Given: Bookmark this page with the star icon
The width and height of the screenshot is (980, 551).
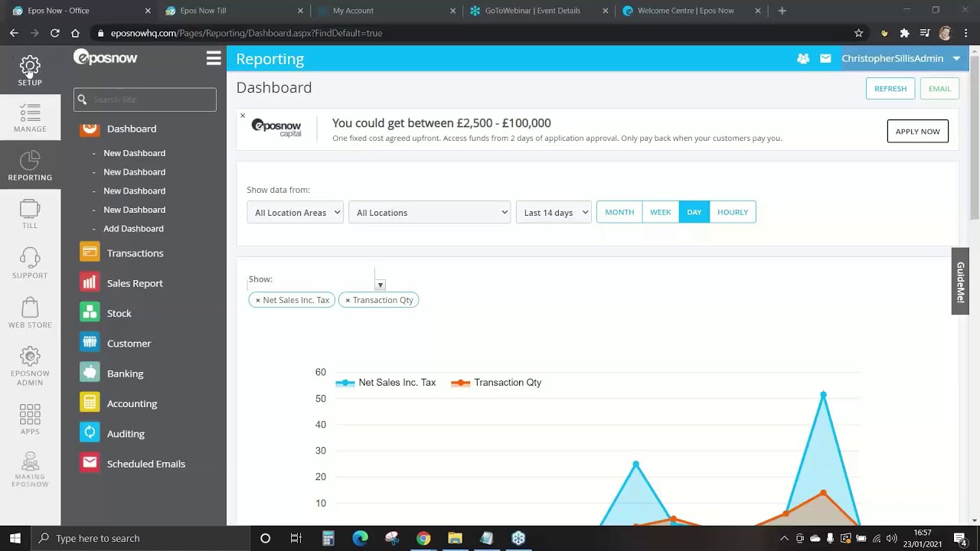Looking at the screenshot, I should [x=858, y=33].
